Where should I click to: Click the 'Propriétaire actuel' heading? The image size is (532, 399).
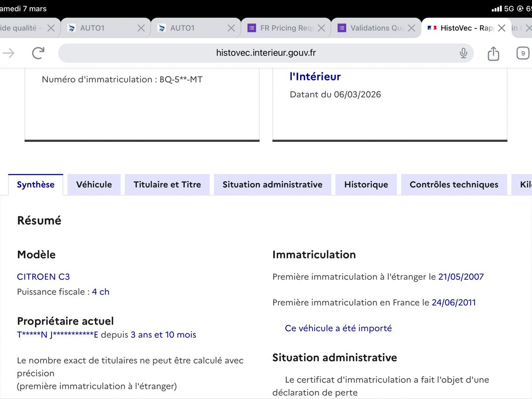[x=65, y=321]
